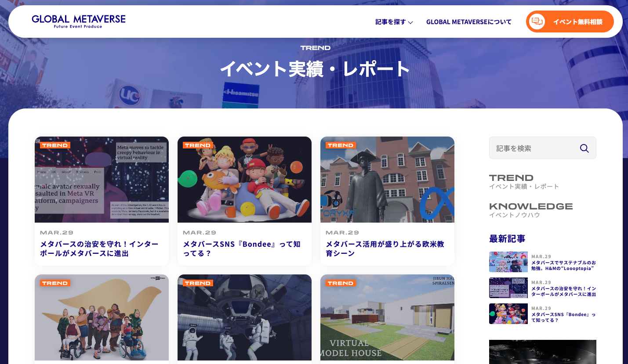Open the H&M Looooptopia article from 最新記事

click(x=563, y=264)
